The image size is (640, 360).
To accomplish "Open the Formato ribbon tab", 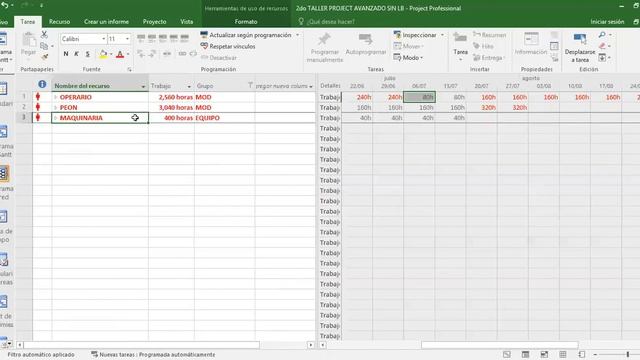I will coord(246,22).
